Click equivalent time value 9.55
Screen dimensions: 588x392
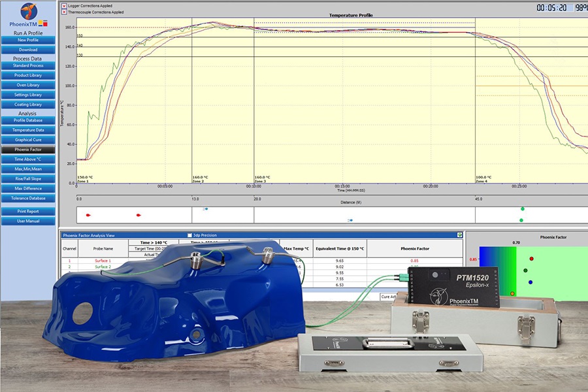pyautogui.click(x=340, y=272)
